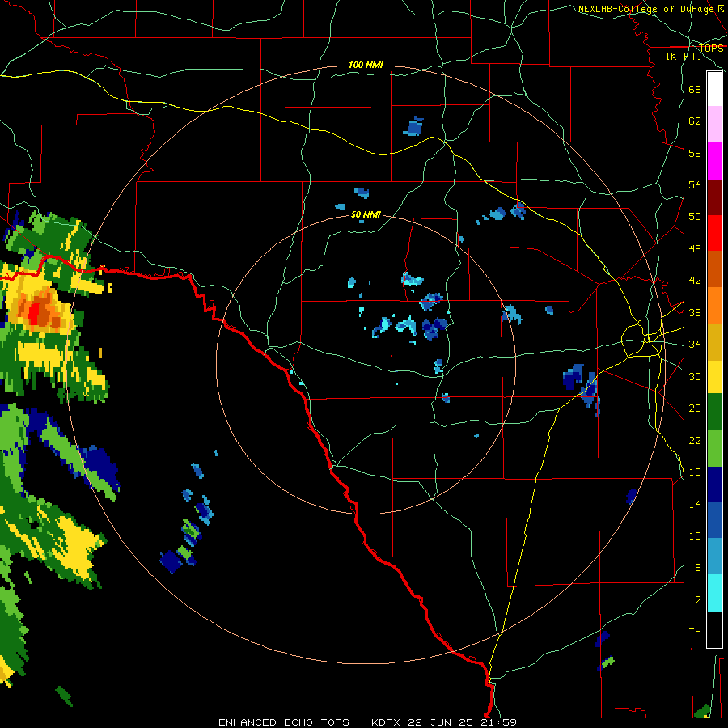Image resolution: width=728 pixels, height=728 pixels.
Task: Click the dark green legend swatch
Action: [x=714, y=413]
